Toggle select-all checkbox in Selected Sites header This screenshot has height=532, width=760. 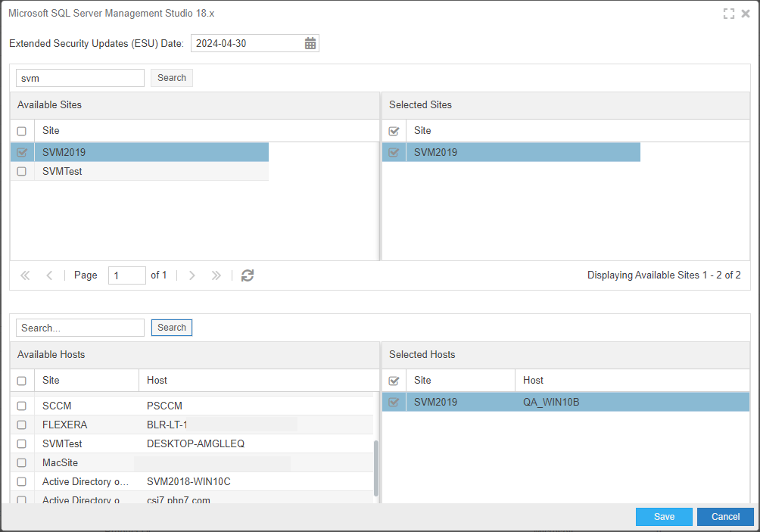pyautogui.click(x=394, y=132)
